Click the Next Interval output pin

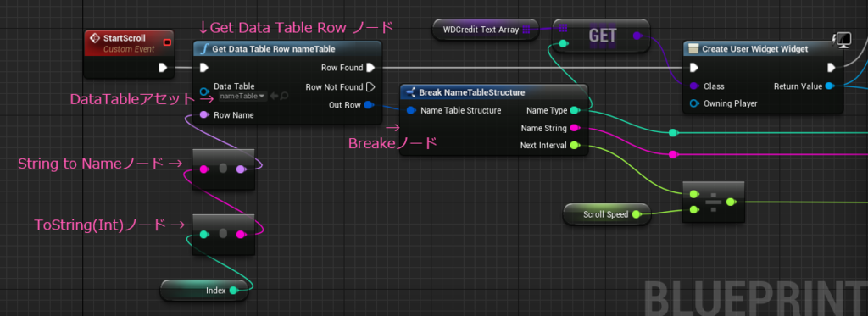[575, 146]
